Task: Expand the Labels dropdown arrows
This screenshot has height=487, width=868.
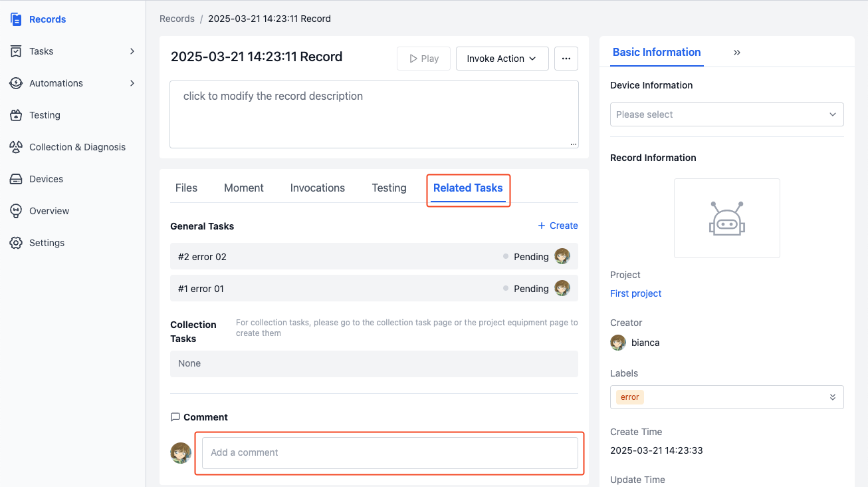Action: 833,397
